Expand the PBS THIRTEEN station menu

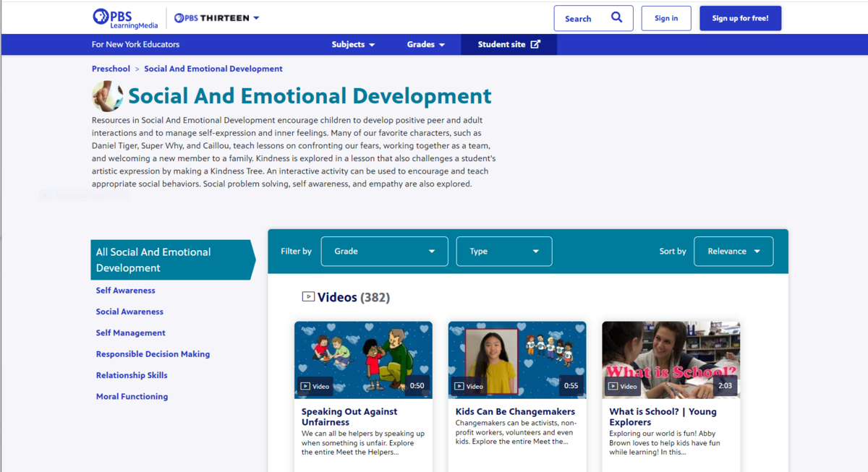pyautogui.click(x=216, y=17)
